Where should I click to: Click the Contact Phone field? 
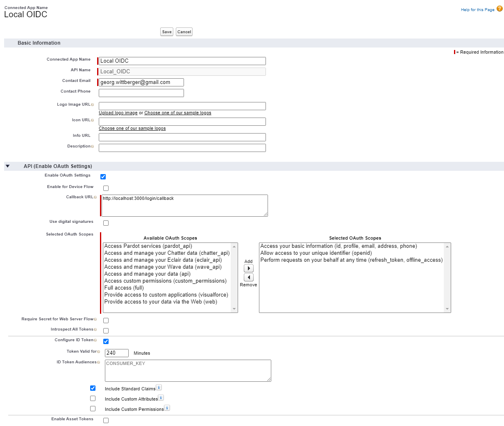pyautogui.click(x=141, y=93)
